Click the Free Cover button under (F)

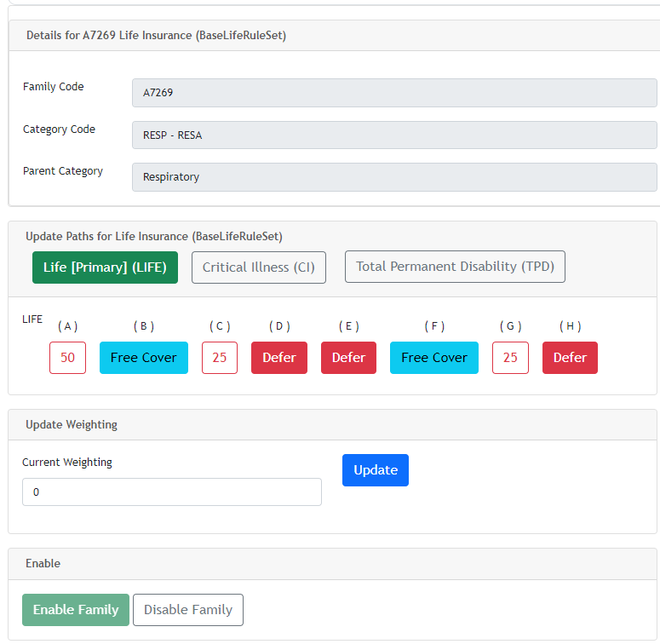[x=434, y=358]
